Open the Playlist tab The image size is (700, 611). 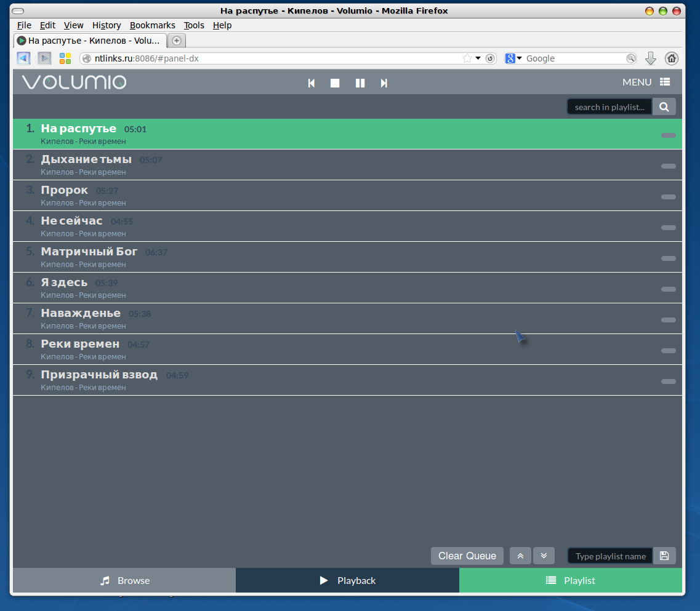[571, 581]
